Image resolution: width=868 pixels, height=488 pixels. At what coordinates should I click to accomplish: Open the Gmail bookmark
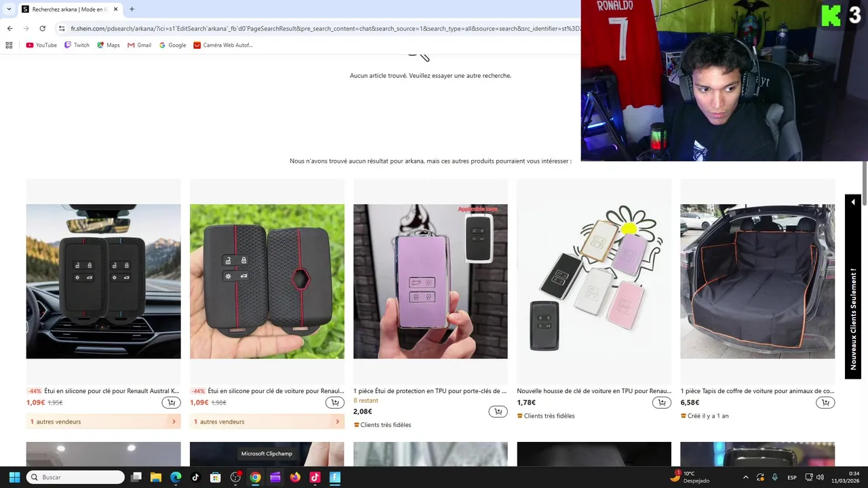[x=139, y=45]
